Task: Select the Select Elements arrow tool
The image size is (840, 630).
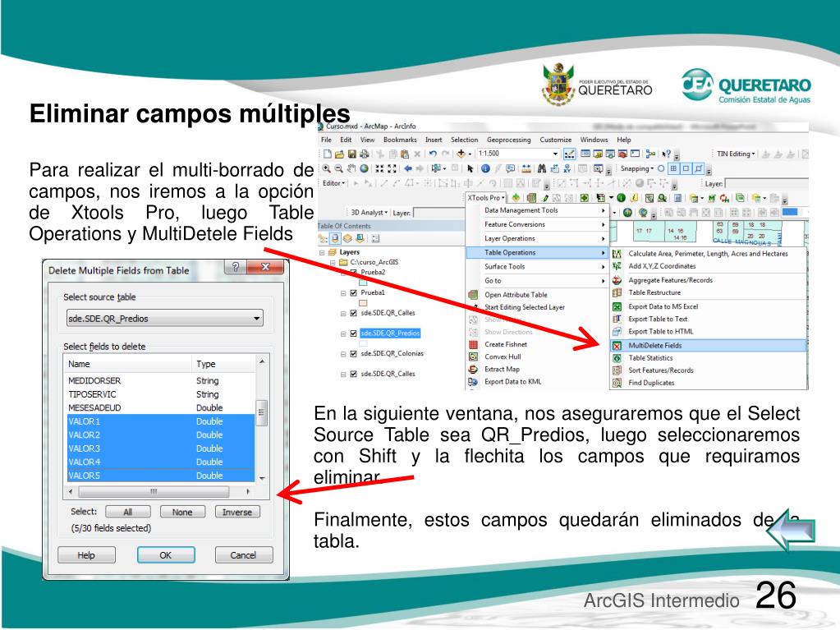Action: [470, 168]
